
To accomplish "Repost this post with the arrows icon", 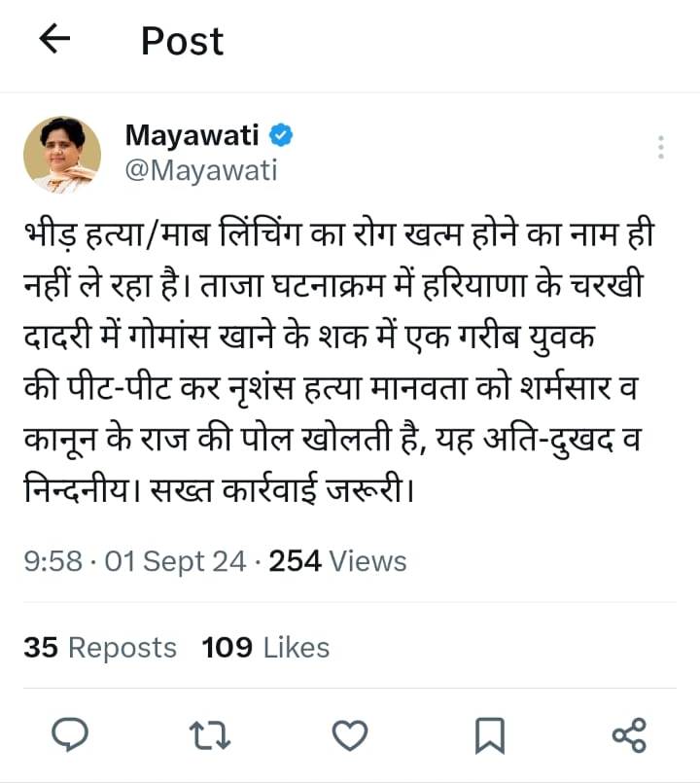I will click(211, 734).
